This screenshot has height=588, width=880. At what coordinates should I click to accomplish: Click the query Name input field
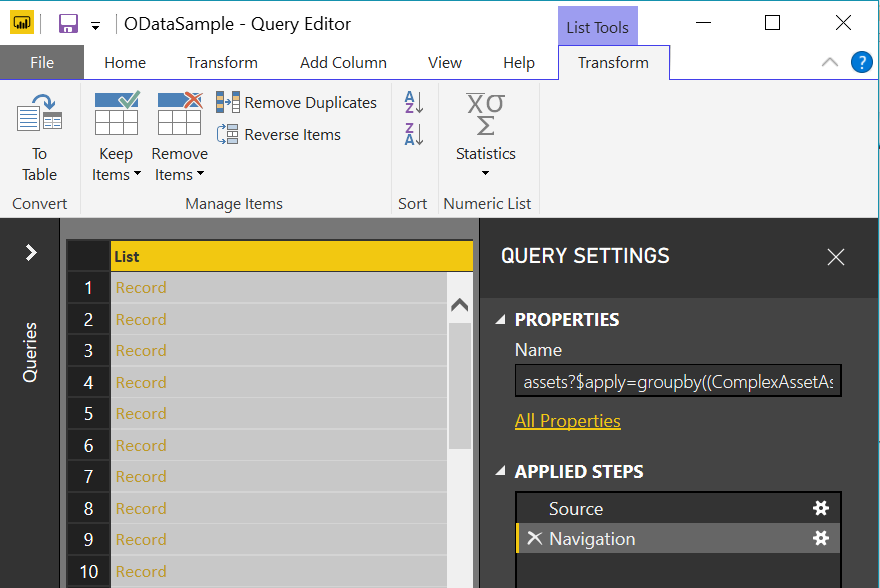678,381
